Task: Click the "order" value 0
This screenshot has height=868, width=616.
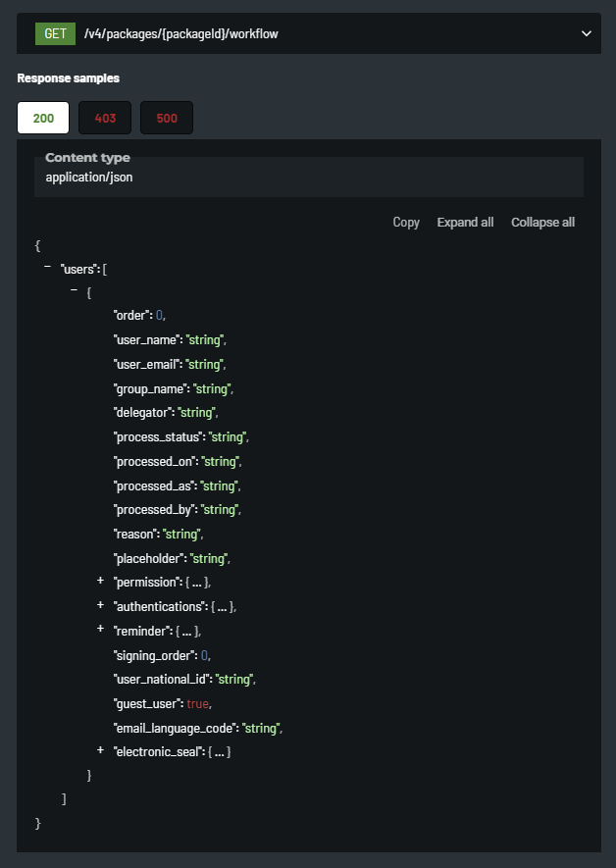Action: point(159,316)
